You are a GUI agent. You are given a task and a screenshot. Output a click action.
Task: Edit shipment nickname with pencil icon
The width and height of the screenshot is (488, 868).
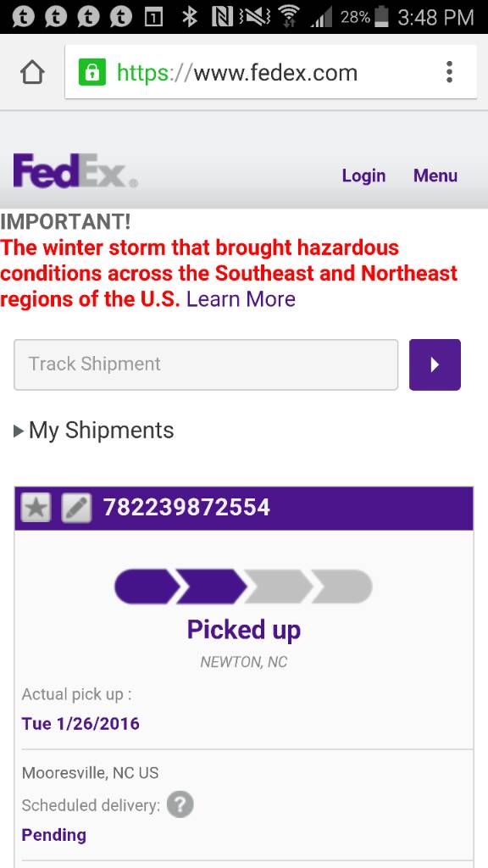pyautogui.click(x=76, y=508)
